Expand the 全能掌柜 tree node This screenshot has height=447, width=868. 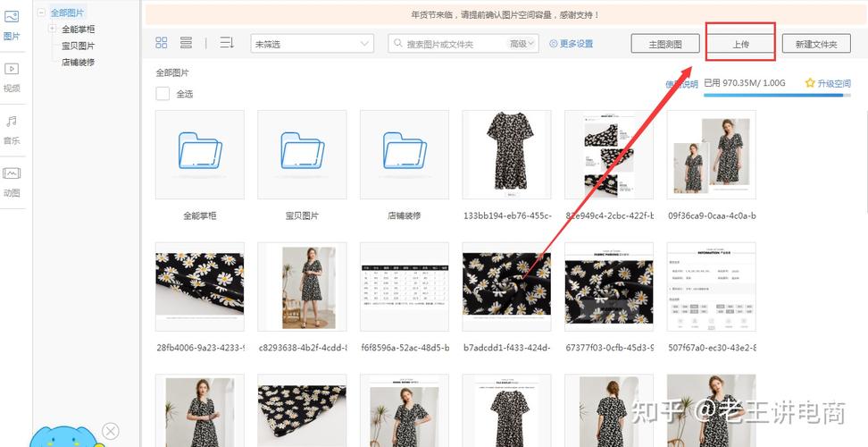53,29
